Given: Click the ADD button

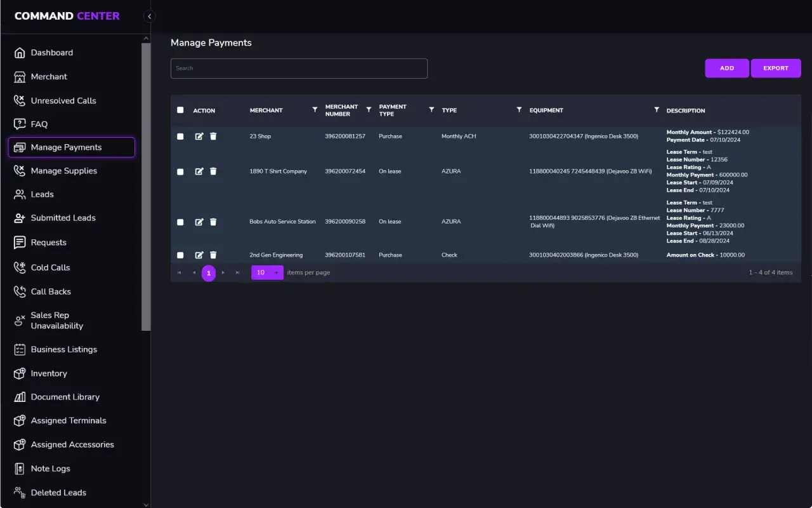Looking at the screenshot, I should pos(727,68).
